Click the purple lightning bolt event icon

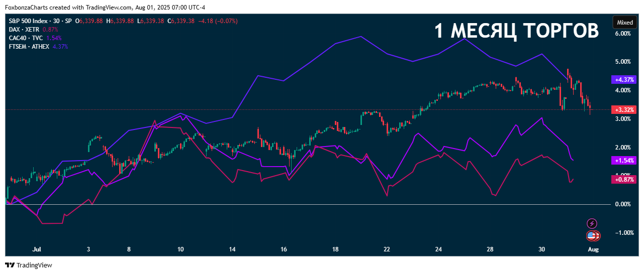(592, 223)
